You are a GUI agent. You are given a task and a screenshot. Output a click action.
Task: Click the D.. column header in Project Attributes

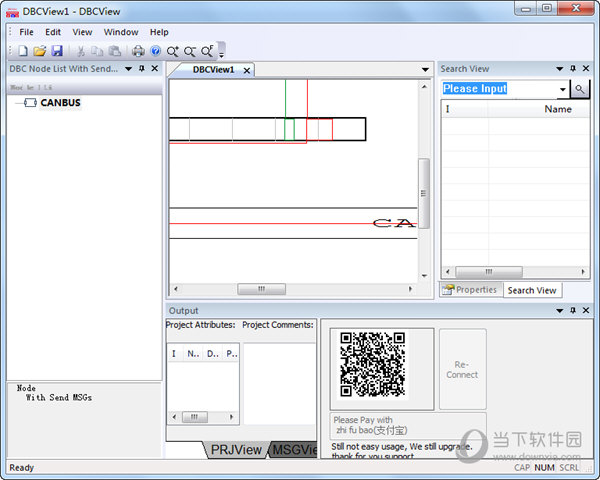(213, 354)
